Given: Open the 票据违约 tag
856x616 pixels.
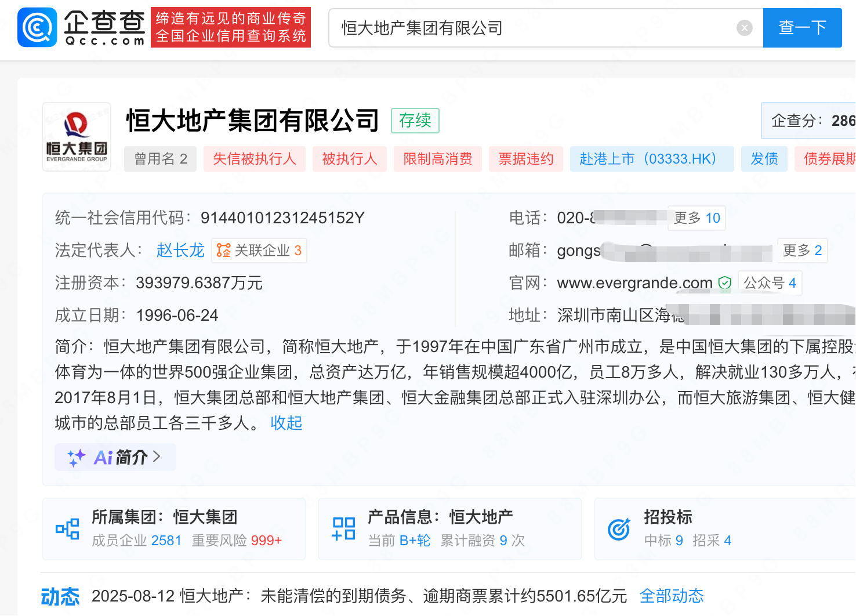Looking at the screenshot, I should [x=526, y=159].
